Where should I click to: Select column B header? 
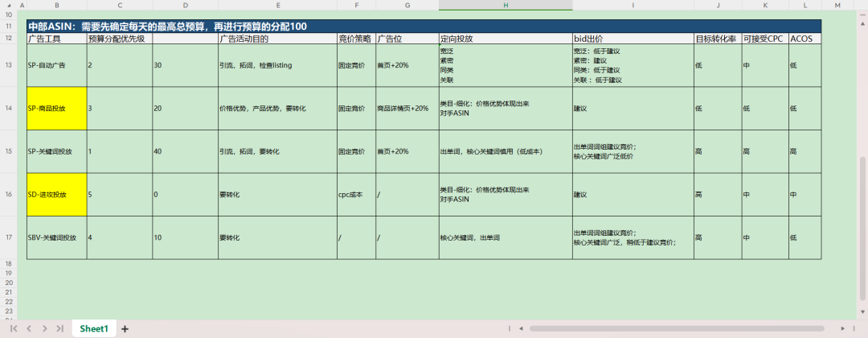tap(57, 5)
